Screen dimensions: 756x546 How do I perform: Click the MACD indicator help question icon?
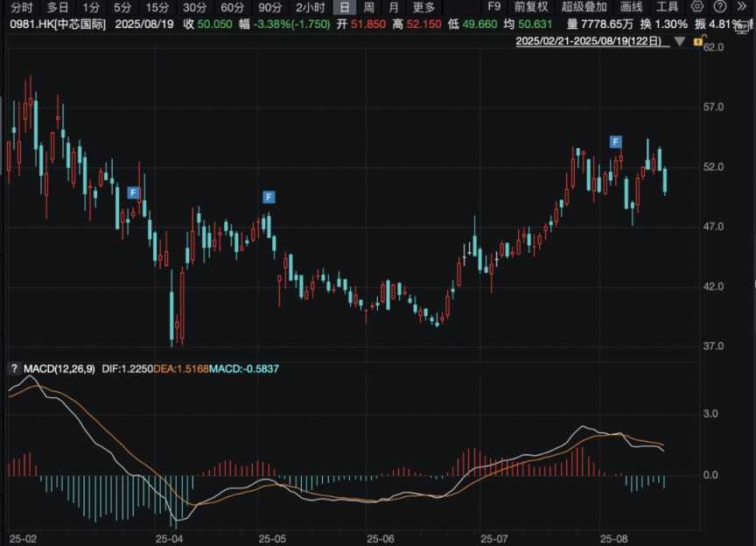pos(14,369)
